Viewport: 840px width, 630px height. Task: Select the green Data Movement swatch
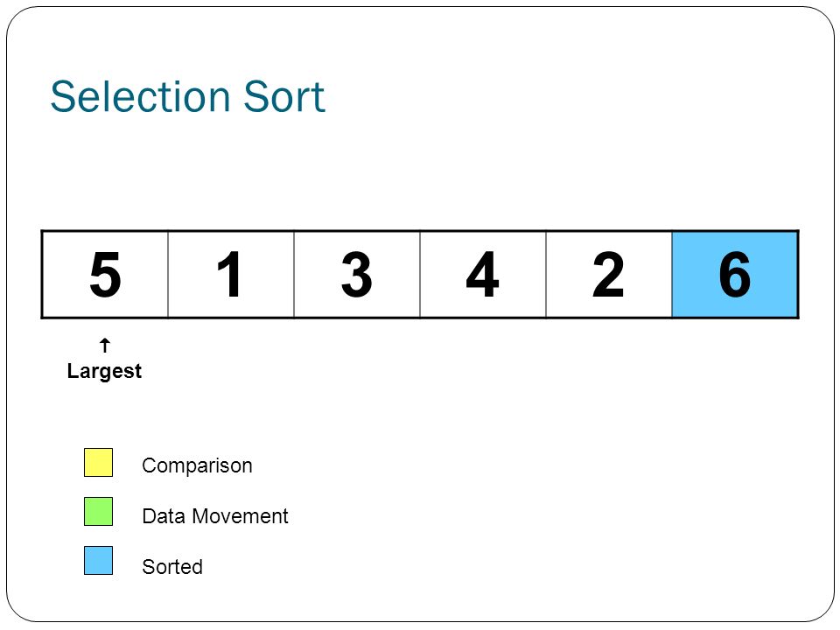[99, 511]
